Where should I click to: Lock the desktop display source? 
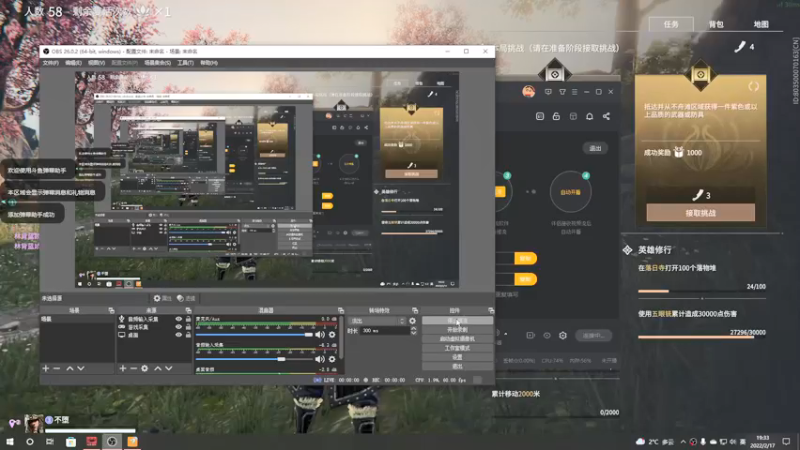(188, 335)
